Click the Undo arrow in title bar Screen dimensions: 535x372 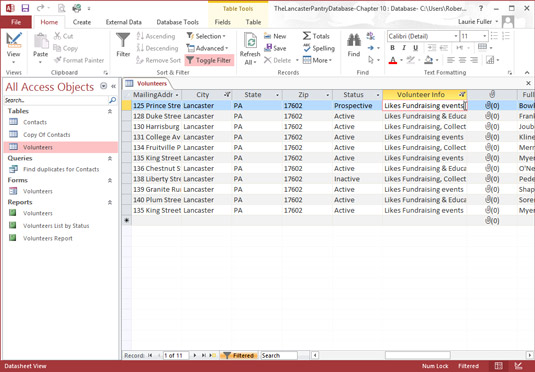click(x=41, y=8)
